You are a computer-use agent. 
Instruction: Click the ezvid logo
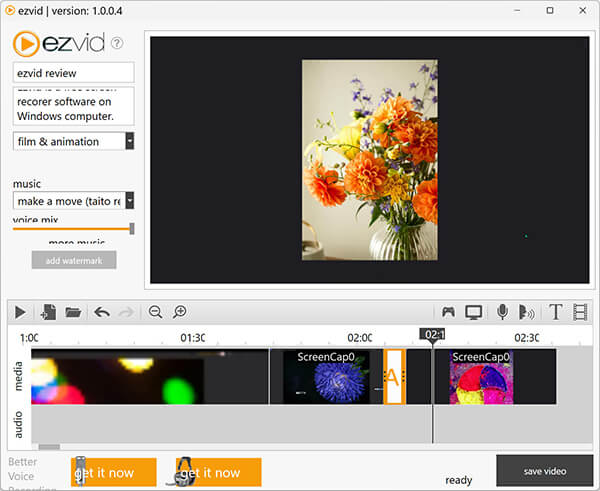[x=59, y=44]
